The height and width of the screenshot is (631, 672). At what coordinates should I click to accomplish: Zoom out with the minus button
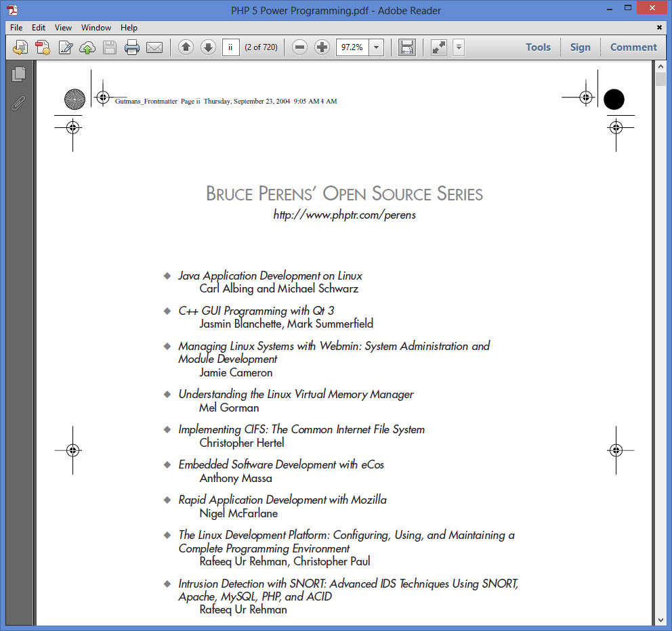click(299, 47)
